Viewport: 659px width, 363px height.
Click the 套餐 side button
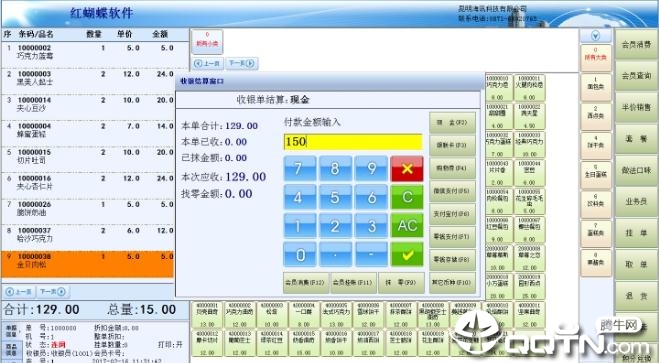pos(636,139)
